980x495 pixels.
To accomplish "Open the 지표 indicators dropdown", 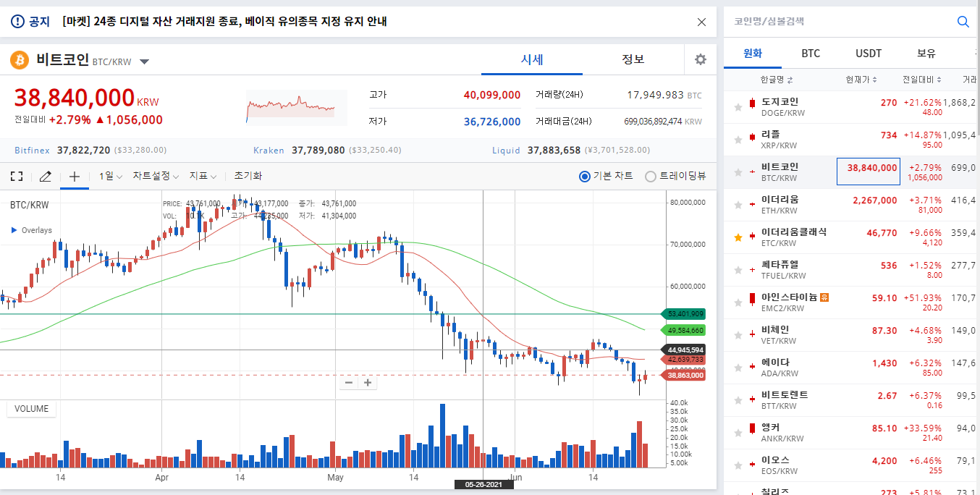I will click(203, 176).
